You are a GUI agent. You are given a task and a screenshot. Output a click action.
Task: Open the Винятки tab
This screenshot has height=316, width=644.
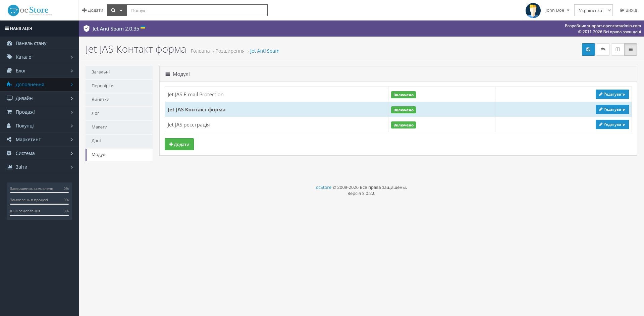click(x=119, y=100)
